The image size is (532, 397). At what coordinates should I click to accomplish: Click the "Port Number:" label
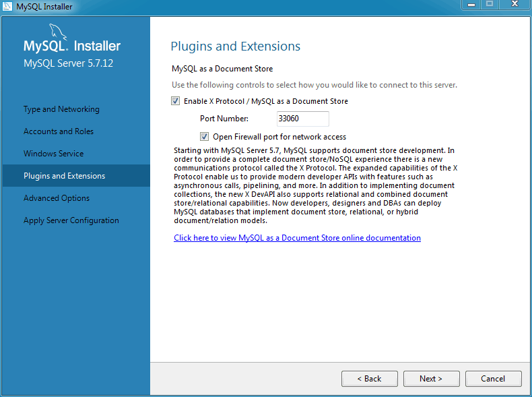pos(224,119)
